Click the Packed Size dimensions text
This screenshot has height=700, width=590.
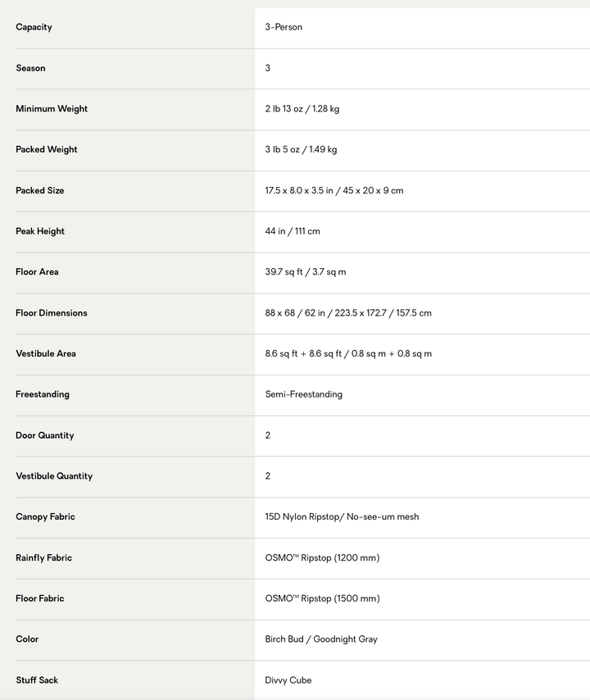(334, 191)
